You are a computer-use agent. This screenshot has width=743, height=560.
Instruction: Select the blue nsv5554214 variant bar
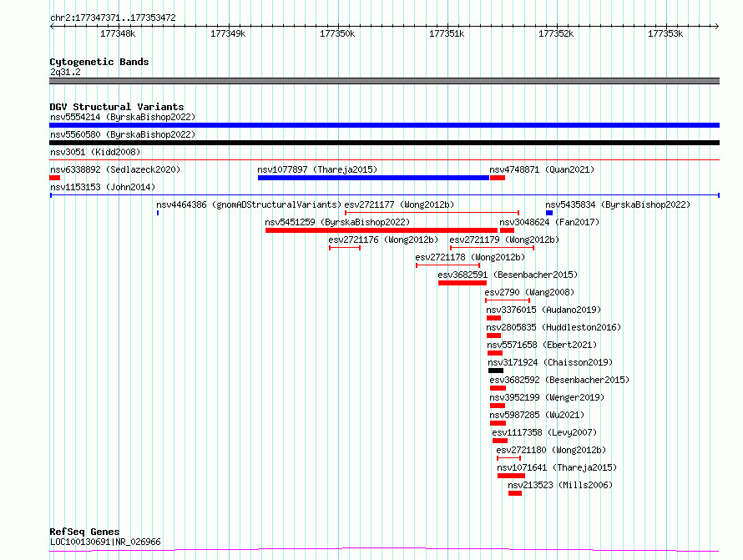point(384,125)
